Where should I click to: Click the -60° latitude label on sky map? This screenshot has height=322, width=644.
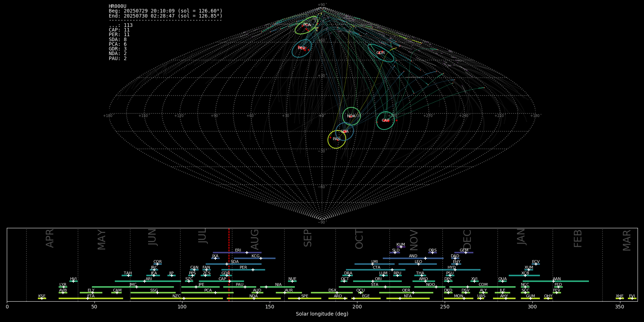tap(322, 187)
